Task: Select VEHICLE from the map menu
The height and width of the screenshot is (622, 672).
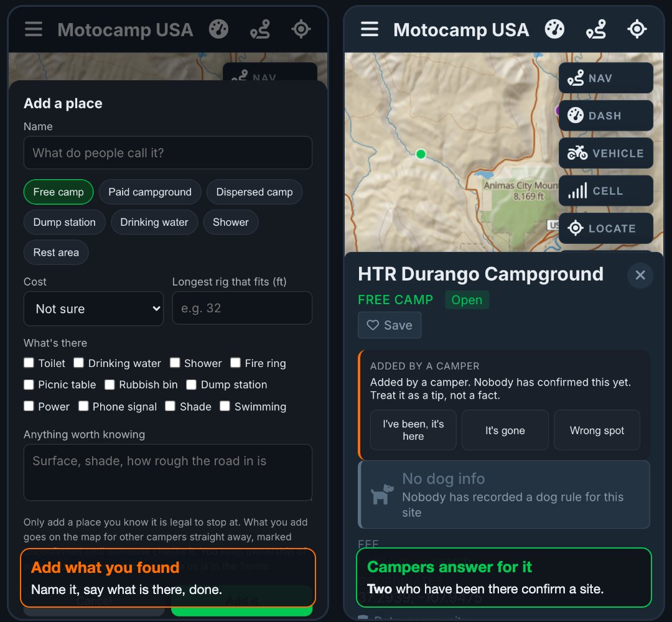Action: 605,153
